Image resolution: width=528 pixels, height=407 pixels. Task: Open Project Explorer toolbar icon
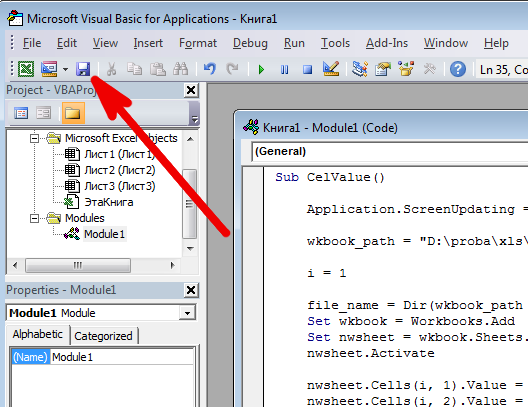(360, 69)
